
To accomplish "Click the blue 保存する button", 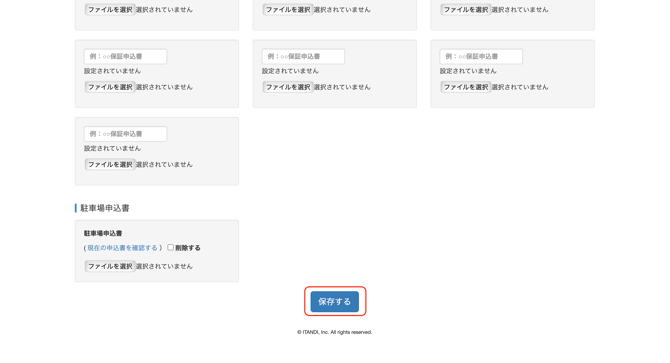I will [x=335, y=302].
